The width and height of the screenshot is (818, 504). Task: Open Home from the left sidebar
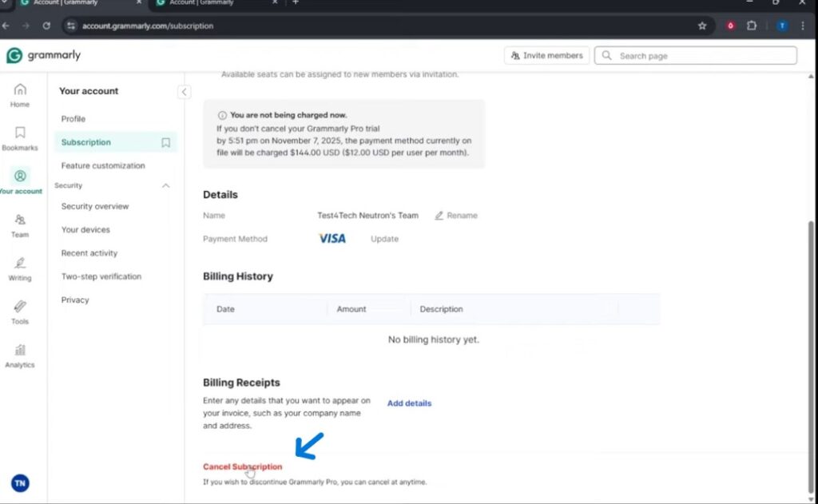[20, 94]
